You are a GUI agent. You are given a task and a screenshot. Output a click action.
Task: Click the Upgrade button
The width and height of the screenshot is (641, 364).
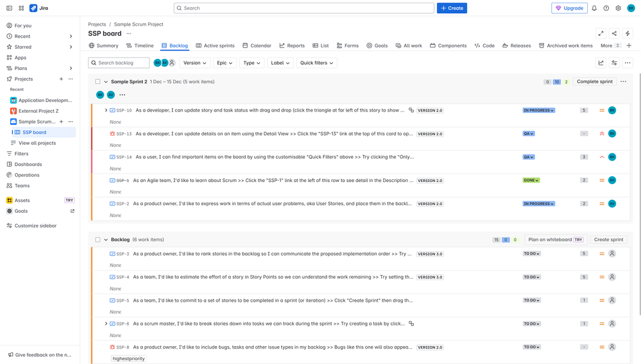569,8
